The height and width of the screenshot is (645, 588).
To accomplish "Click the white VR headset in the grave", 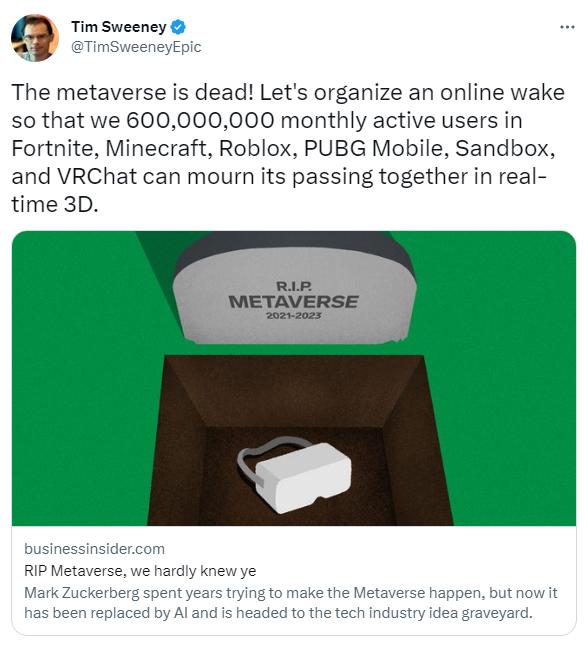I will click(x=295, y=475).
